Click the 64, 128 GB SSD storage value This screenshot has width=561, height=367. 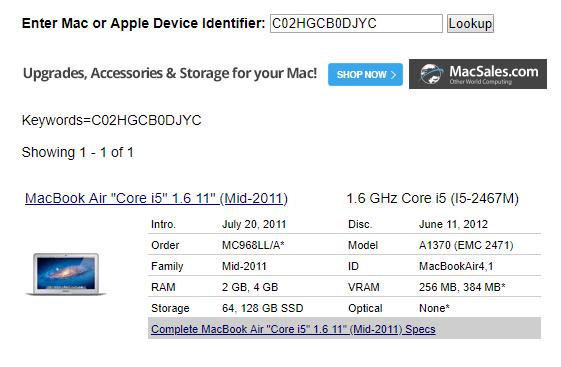[x=263, y=308]
